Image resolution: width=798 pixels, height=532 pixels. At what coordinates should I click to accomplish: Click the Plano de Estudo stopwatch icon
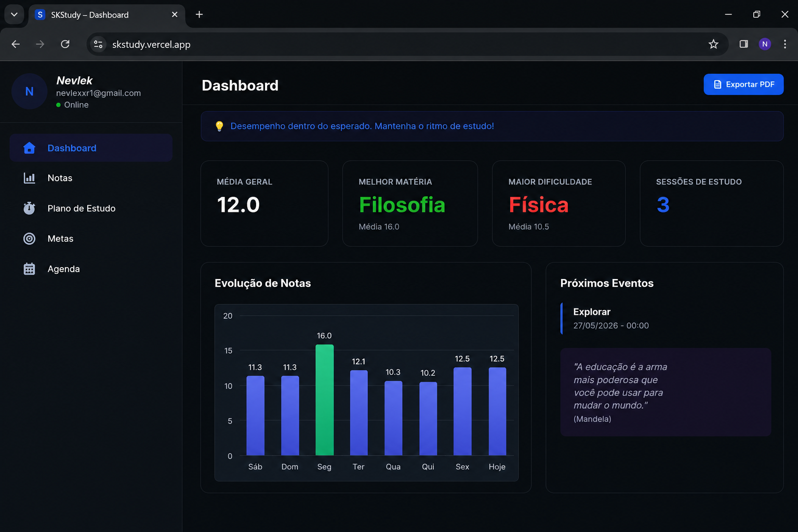[30, 208]
